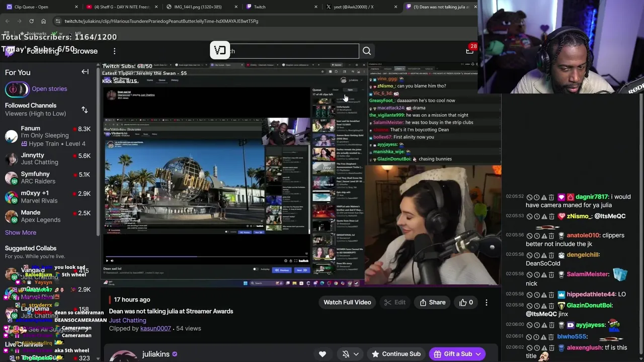This screenshot has width=644, height=362.
Task: Click clip title Dean was not talking julia
Action: 171,311
